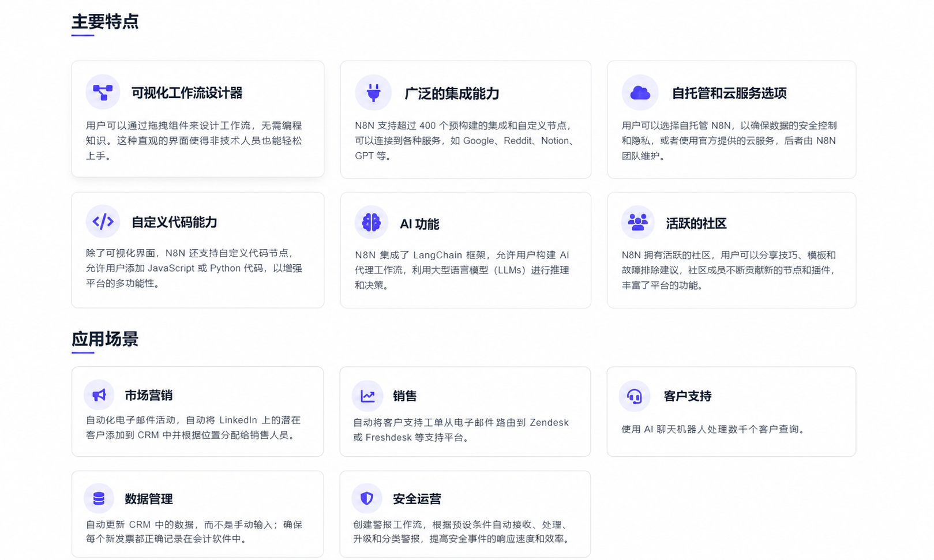Click text 使用 AI 聊天机器人处理数千个客户查询
Viewport: 934px width, 560px height.
713,429
